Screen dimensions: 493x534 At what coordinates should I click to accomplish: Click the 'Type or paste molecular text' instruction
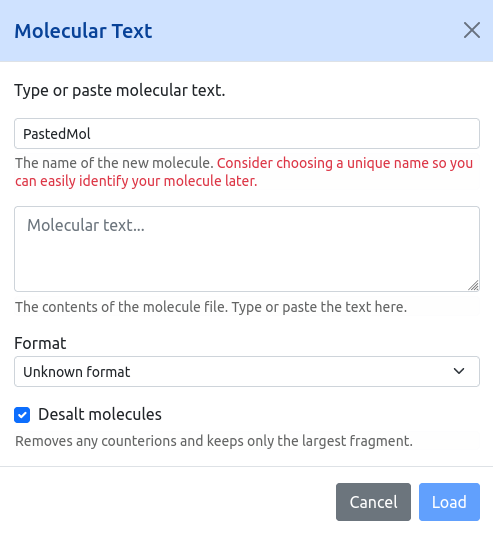(x=120, y=91)
